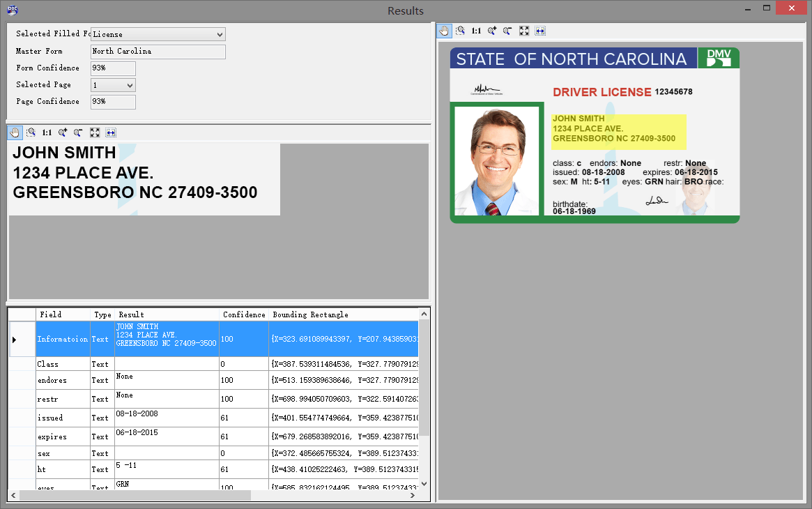View the license image at 1:1 scale
812x509 pixels.
[475, 31]
